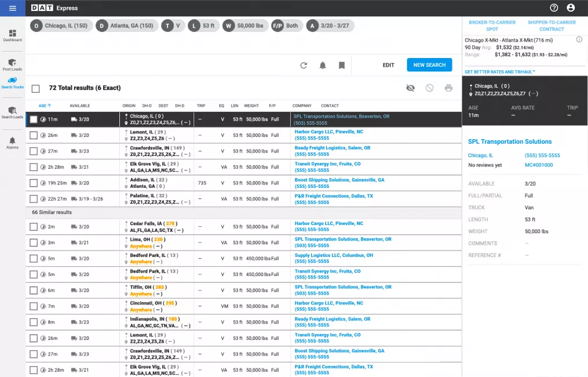Screen dimensions: 588x377
Task: Open Chicago, IL link in detail panel
Action: pos(480,155)
